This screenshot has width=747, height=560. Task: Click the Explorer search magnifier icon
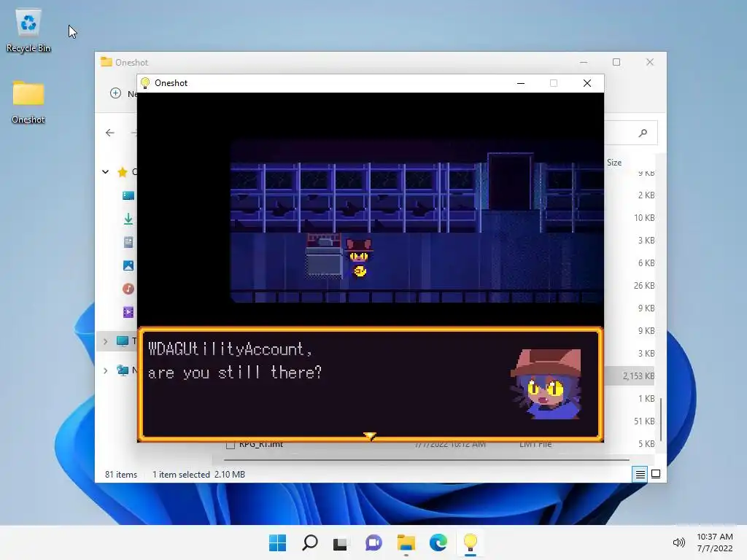pos(643,133)
